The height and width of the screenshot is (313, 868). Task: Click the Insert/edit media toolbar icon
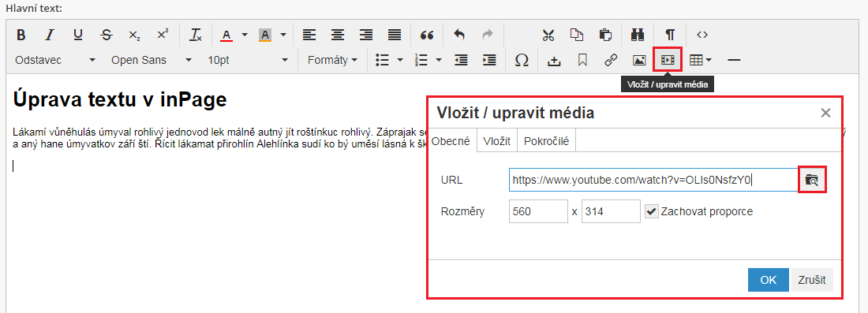point(667,60)
